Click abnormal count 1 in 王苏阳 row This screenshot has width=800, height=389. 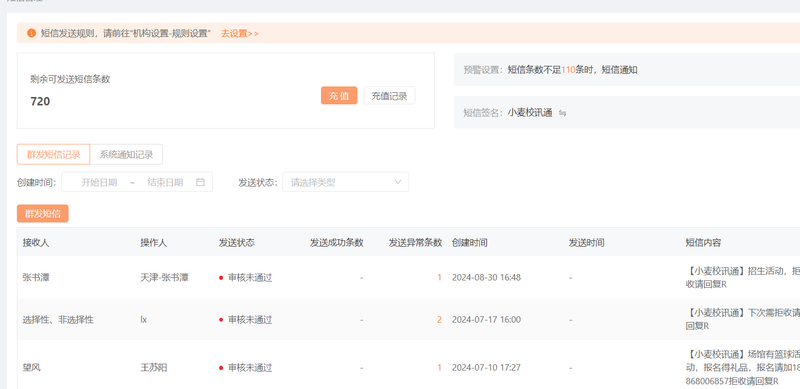coord(439,368)
